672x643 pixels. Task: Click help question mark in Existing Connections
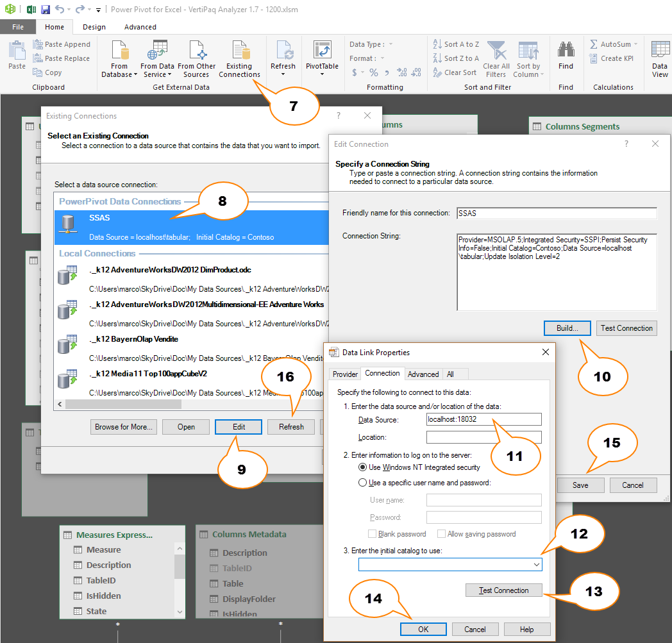coord(339,115)
